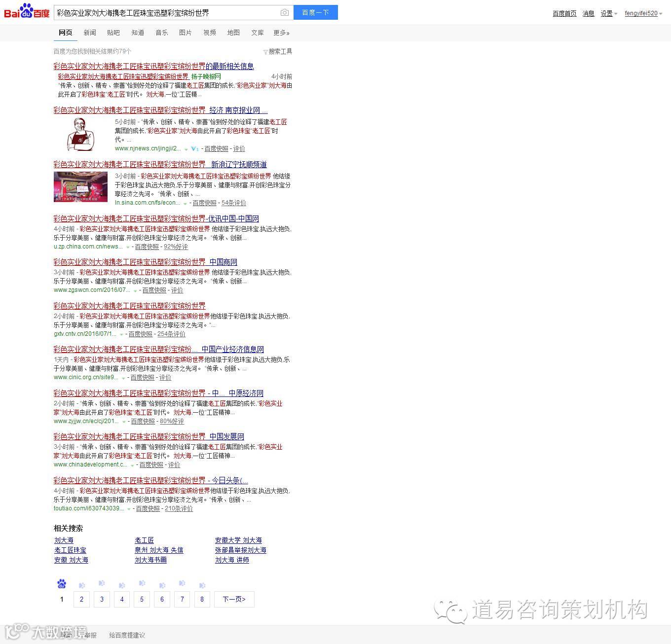Open 百度快照 for ln.sina.com.cn result

click(205, 203)
